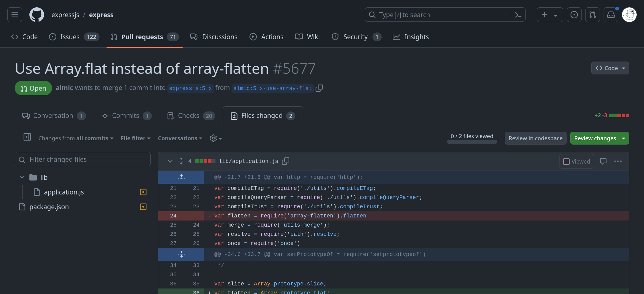Open diff view settings gear
Screen dimensions: 644x294
[x=216, y=138]
